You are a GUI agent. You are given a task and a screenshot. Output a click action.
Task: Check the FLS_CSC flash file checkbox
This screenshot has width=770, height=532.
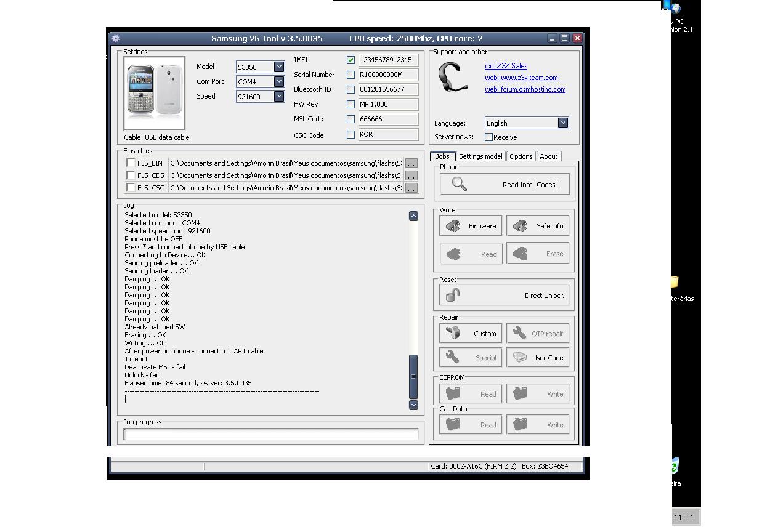(x=131, y=188)
